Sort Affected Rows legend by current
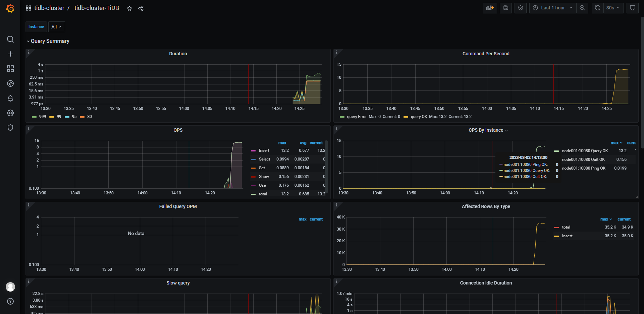Image resolution: width=644 pixels, height=314 pixels. (x=624, y=219)
